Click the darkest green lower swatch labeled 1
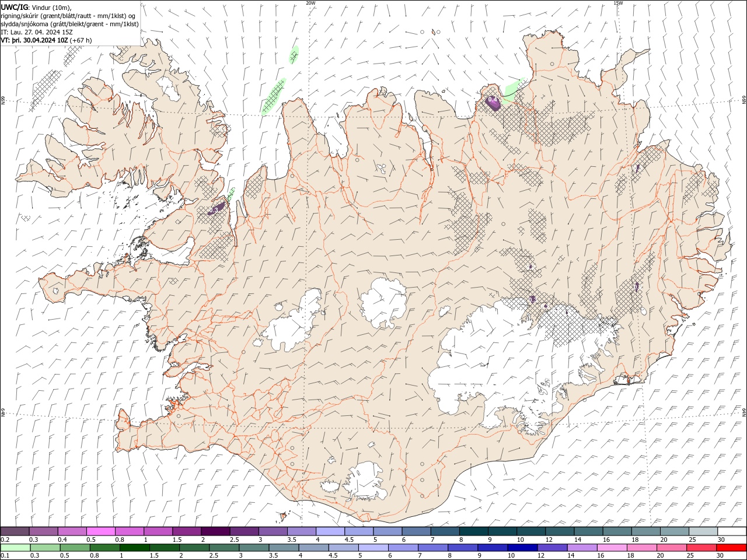The width and height of the screenshot is (747, 560). pos(134,548)
